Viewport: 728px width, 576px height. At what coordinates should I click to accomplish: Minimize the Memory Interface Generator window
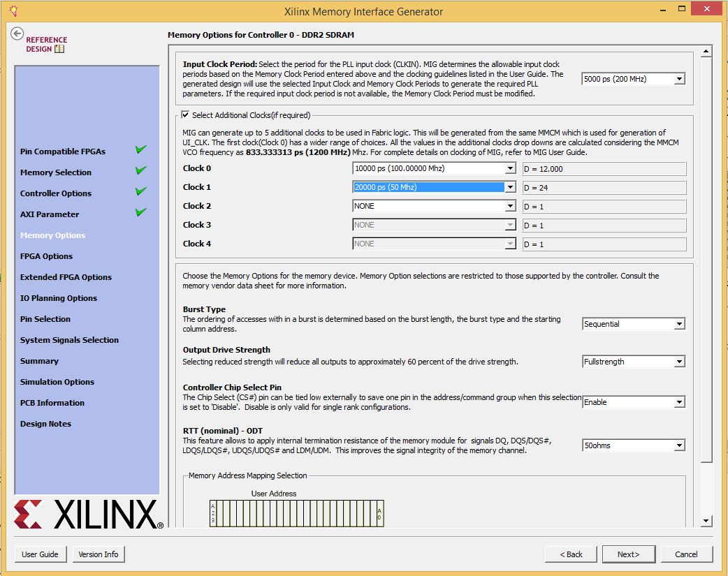(x=663, y=9)
